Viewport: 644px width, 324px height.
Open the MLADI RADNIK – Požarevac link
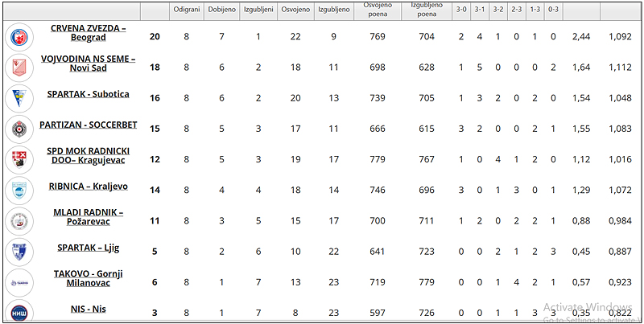[x=88, y=216]
